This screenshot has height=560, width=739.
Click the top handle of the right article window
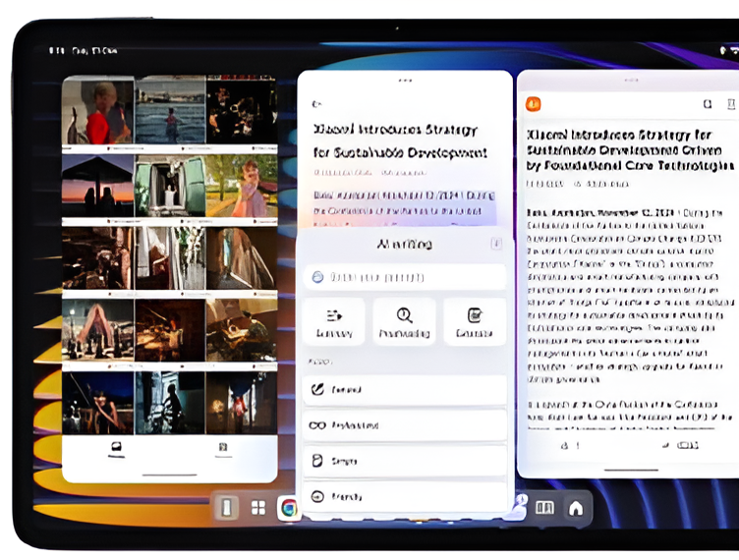tap(631, 81)
